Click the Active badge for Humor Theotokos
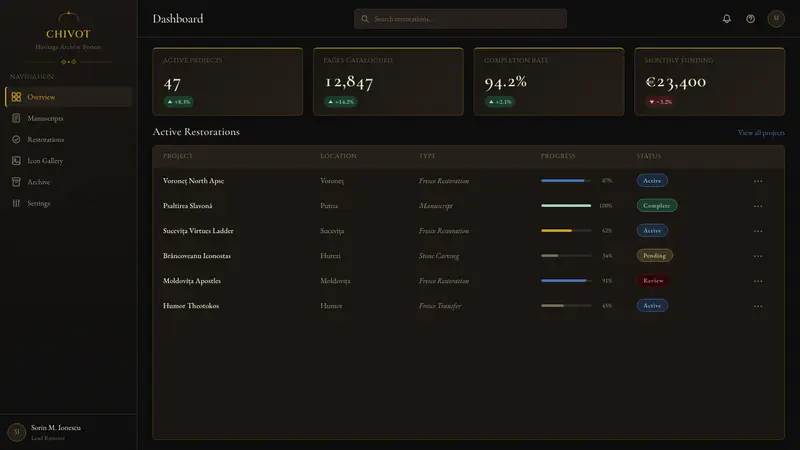Viewport: 800px width, 450px height. tap(652, 306)
